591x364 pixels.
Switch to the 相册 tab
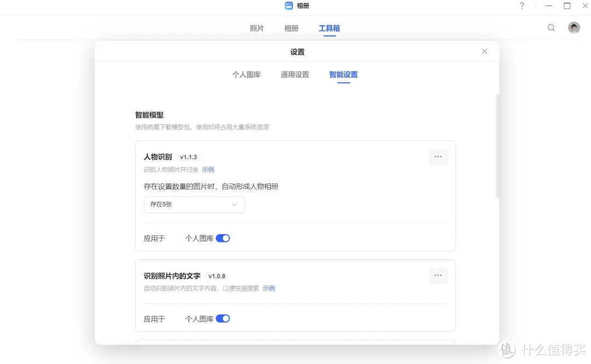click(x=291, y=28)
